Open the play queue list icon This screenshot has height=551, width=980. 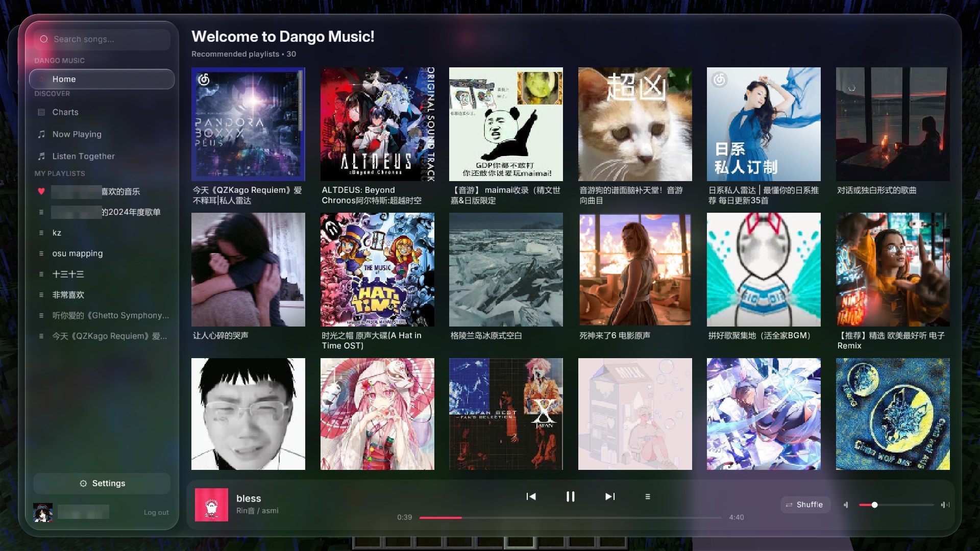point(648,496)
